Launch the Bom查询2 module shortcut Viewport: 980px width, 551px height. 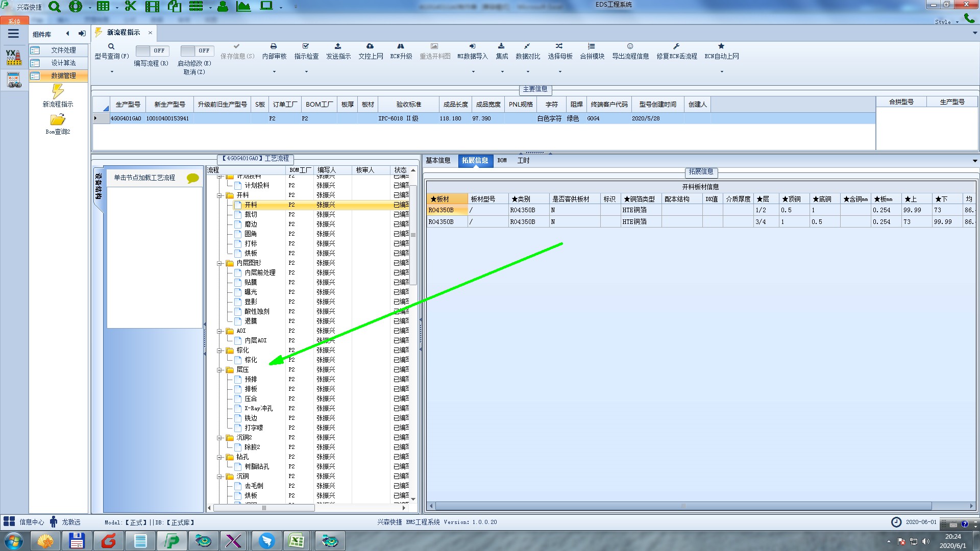click(x=58, y=124)
